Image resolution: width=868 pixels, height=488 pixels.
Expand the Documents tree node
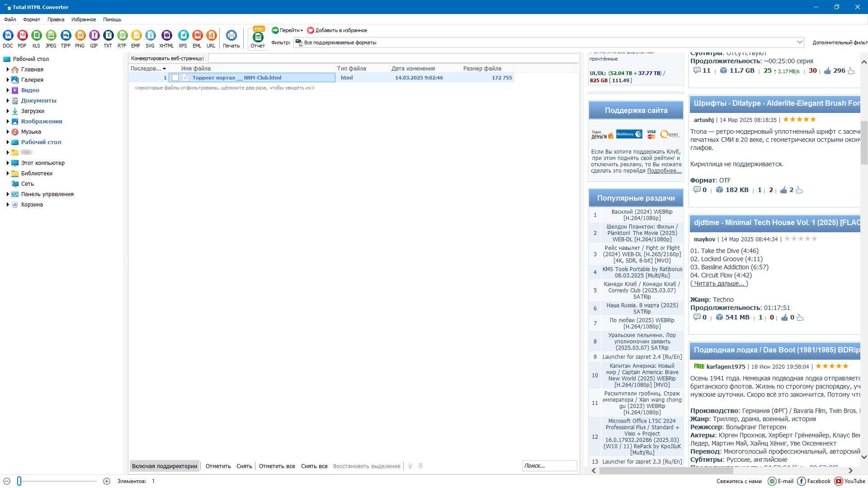(8, 101)
